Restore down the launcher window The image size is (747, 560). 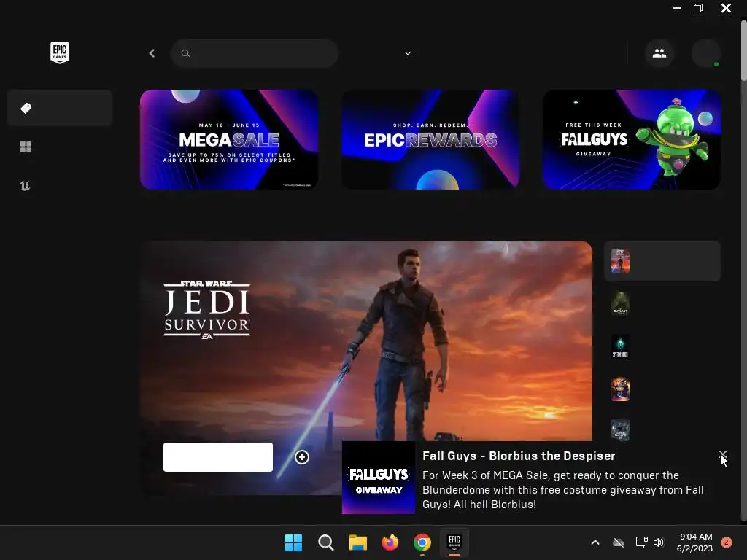coord(698,8)
